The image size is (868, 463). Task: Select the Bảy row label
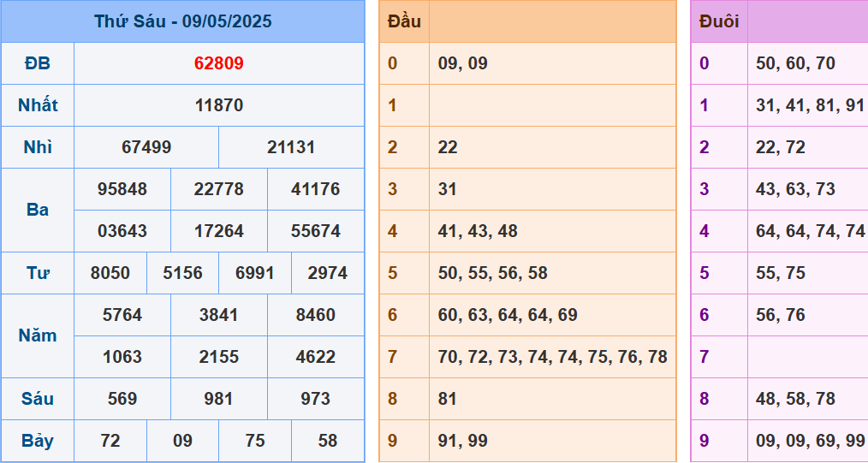pos(38,441)
